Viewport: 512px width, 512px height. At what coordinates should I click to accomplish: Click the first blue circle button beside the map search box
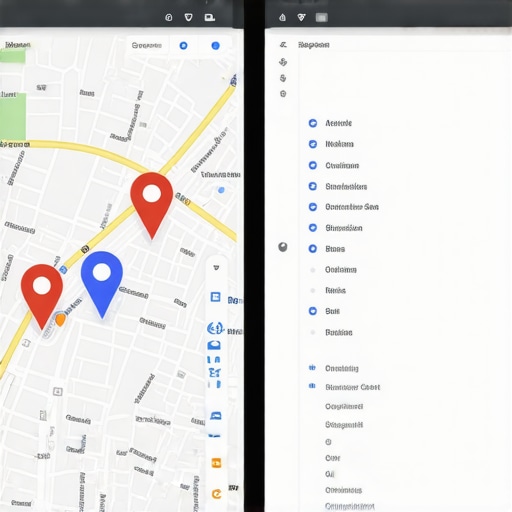(x=183, y=46)
